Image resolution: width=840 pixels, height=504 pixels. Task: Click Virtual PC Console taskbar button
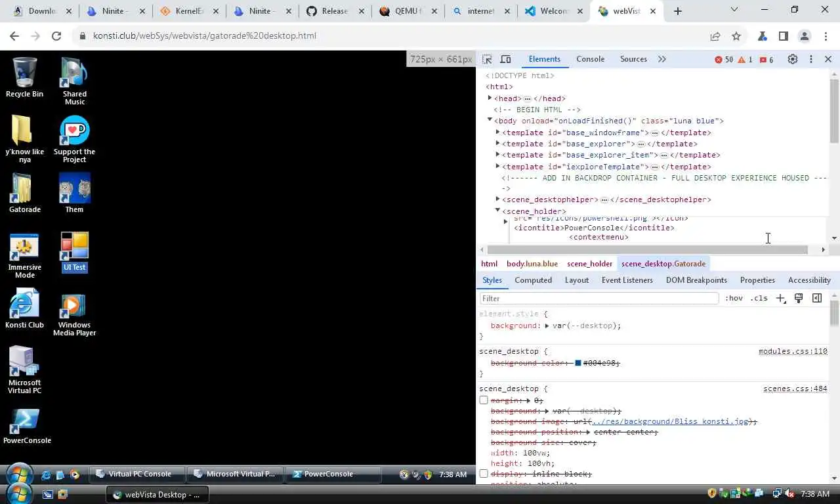click(x=138, y=474)
